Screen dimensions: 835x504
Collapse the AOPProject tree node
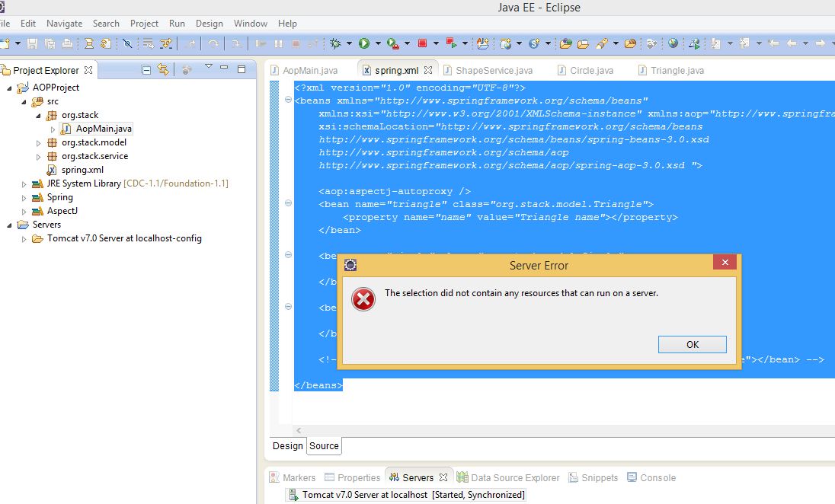click(9, 88)
